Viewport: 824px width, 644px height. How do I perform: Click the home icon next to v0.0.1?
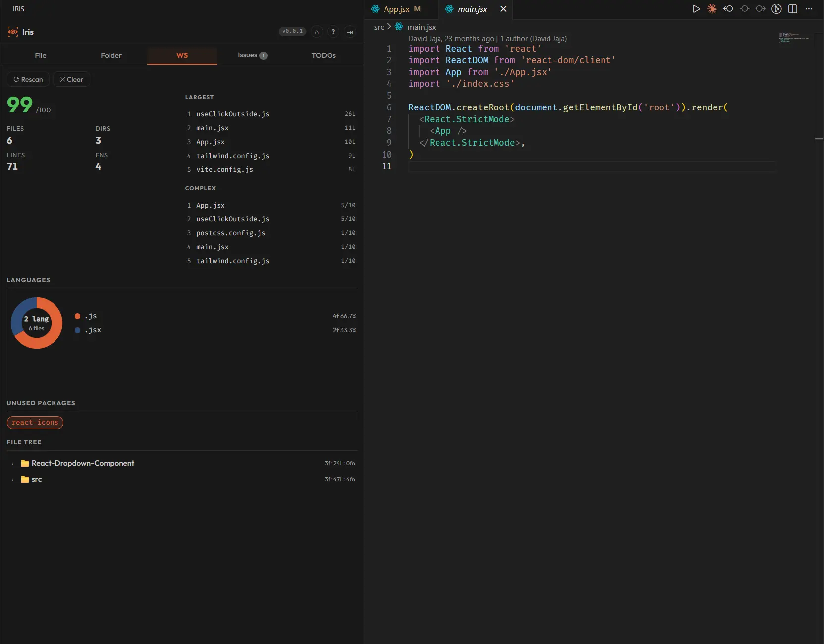(317, 32)
